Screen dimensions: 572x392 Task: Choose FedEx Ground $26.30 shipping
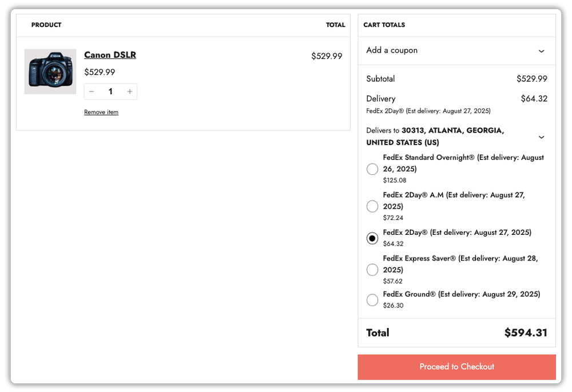(372, 299)
